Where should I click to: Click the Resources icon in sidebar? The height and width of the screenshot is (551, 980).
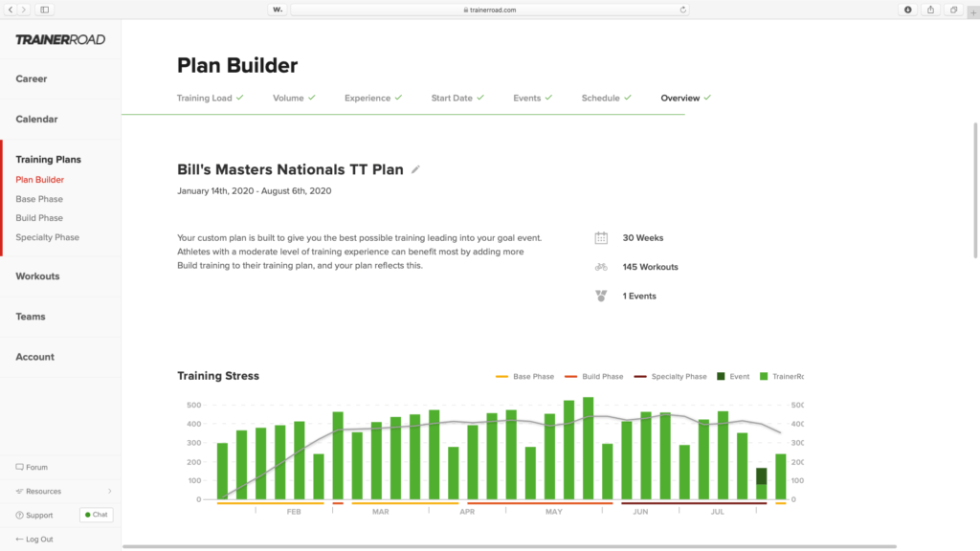pos(19,491)
